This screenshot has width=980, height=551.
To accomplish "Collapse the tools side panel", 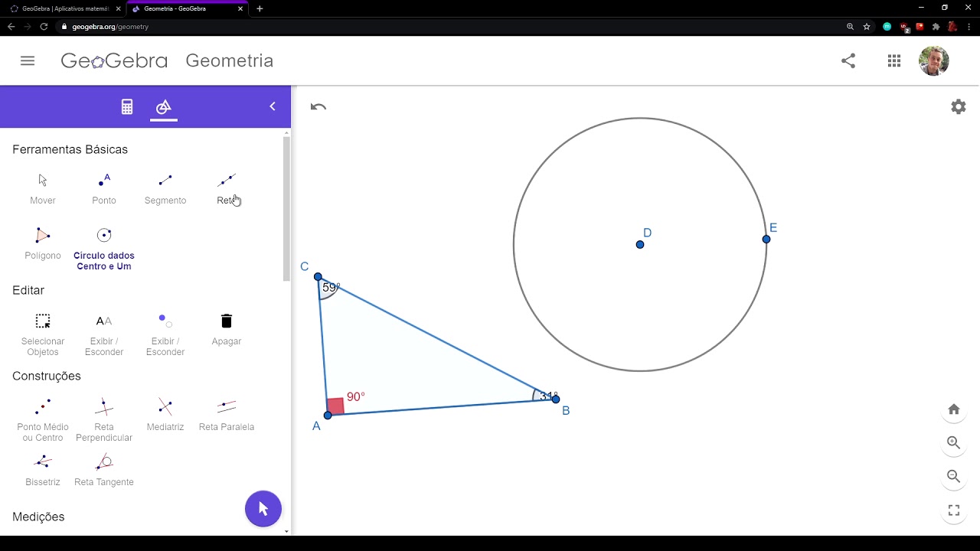I will tap(272, 106).
